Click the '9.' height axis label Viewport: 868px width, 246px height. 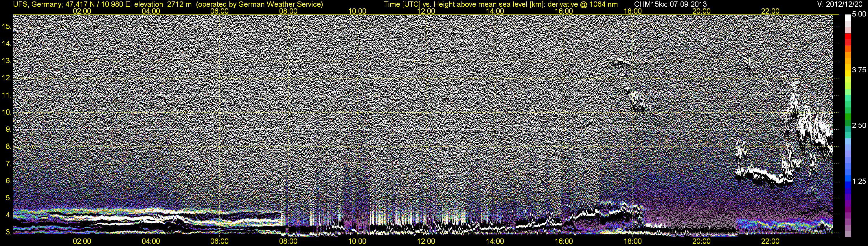click(x=8, y=129)
